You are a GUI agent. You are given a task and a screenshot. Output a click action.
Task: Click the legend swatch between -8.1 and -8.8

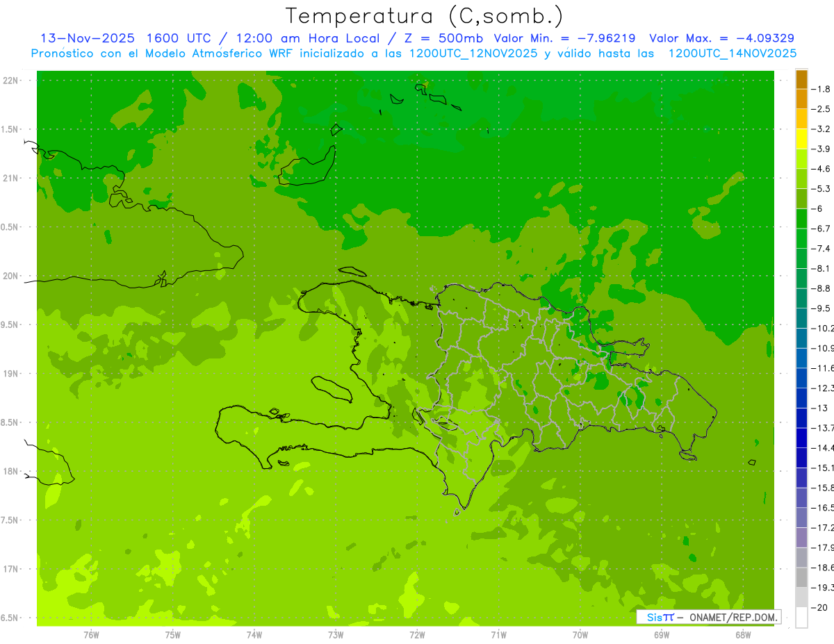pos(801,279)
